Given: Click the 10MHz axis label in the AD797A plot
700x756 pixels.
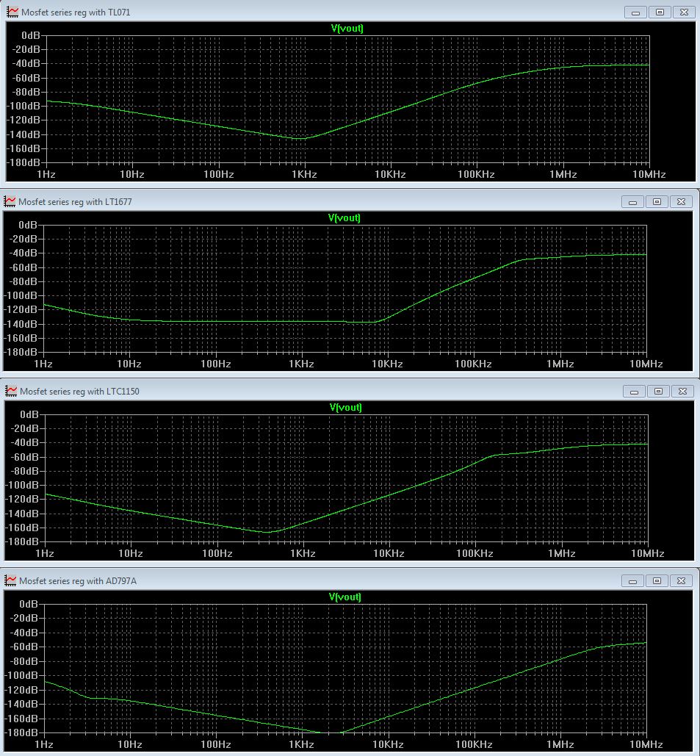Looking at the screenshot, I should (x=646, y=744).
